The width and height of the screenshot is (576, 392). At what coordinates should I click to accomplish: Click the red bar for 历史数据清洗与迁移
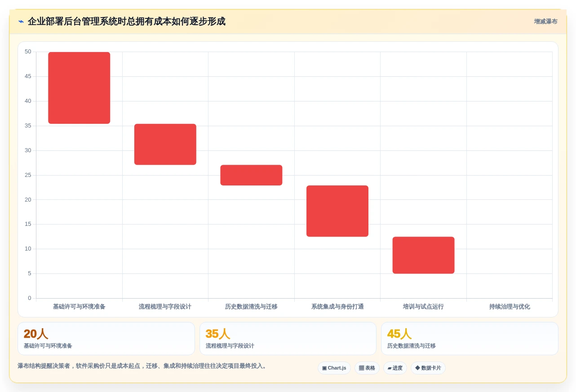[251, 175]
